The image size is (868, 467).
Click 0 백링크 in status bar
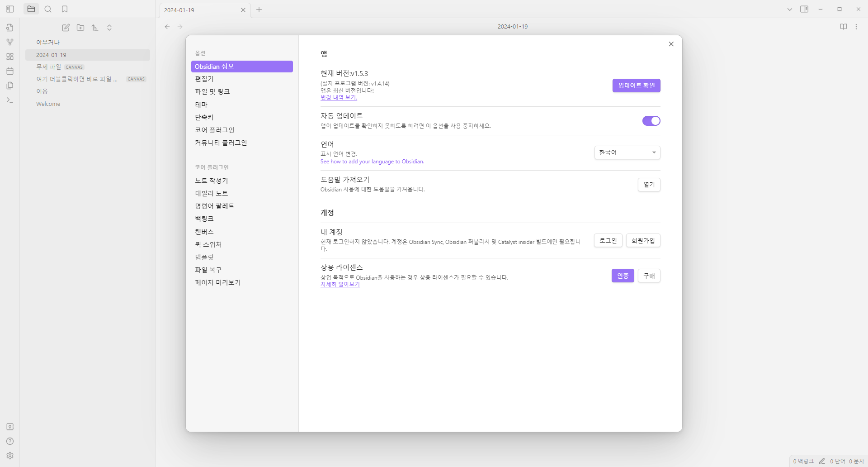coord(803,461)
